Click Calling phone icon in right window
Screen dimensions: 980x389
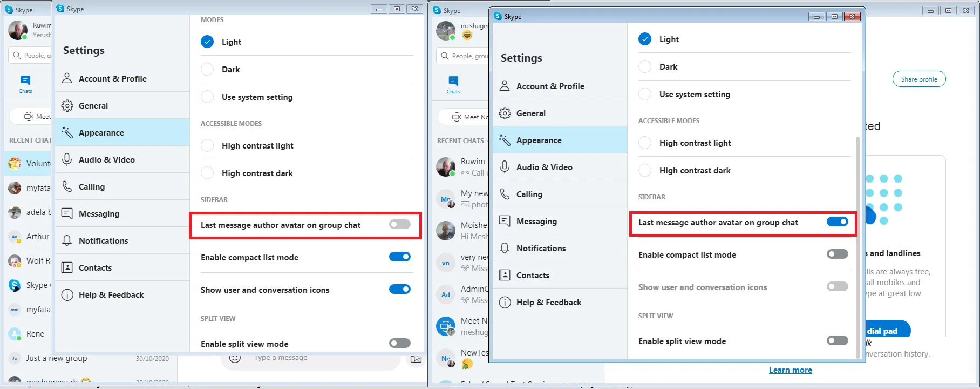click(x=505, y=194)
